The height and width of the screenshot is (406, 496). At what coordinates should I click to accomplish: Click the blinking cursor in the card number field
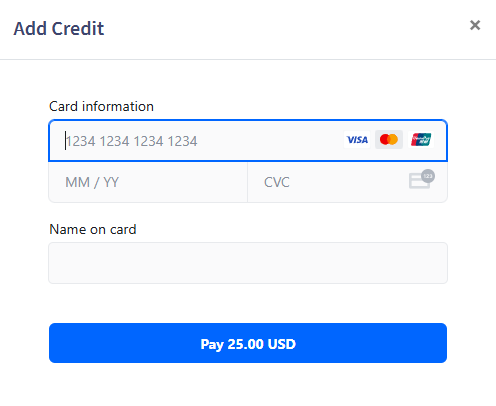pos(65,140)
